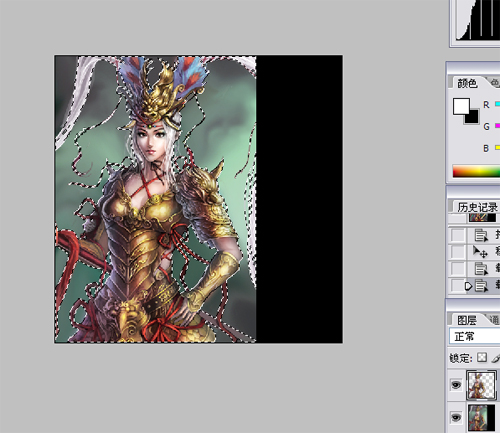Set history brush source on last step
The height and width of the screenshot is (433, 500).
pos(457,285)
